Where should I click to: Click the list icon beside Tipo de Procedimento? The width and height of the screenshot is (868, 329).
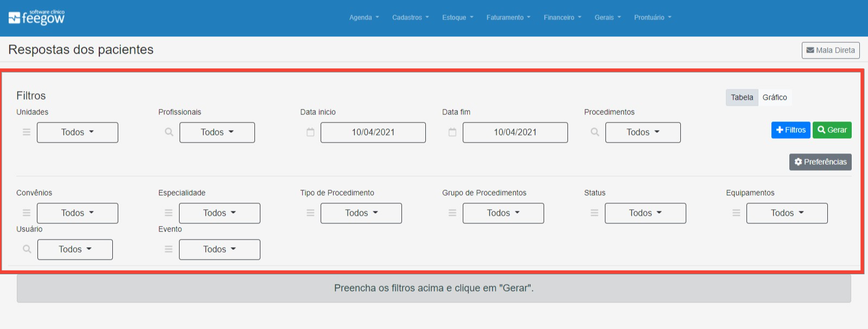pyautogui.click(x=310, y=213)
